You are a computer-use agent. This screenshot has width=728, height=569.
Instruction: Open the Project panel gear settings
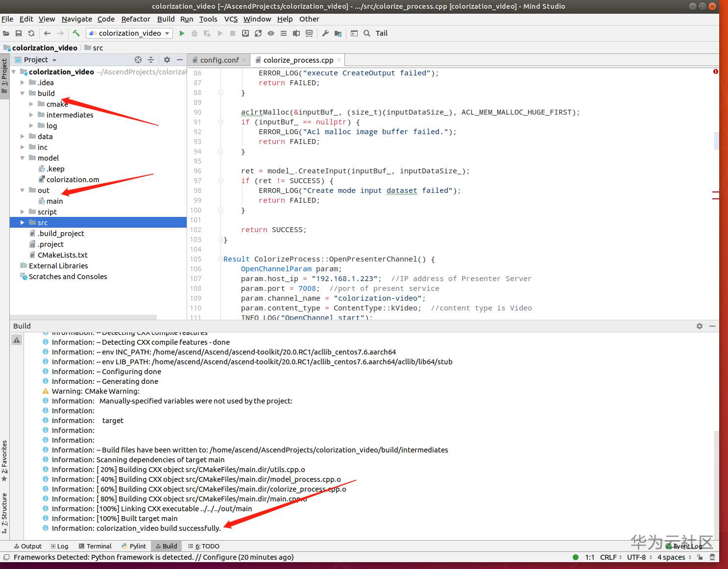[x=167, y=60]
